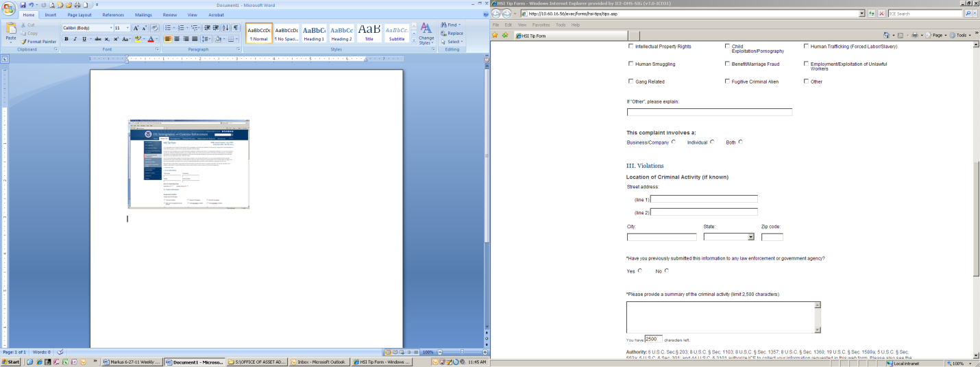Expand the Styles gallery More arrow

(x=414, y=40)
